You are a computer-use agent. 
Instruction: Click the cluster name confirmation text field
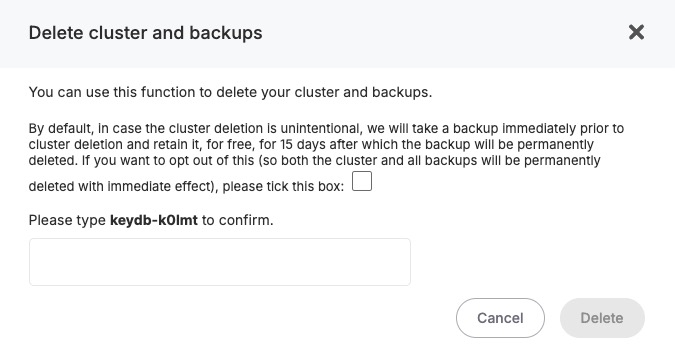pyautogui.click(x=220, y=262)
